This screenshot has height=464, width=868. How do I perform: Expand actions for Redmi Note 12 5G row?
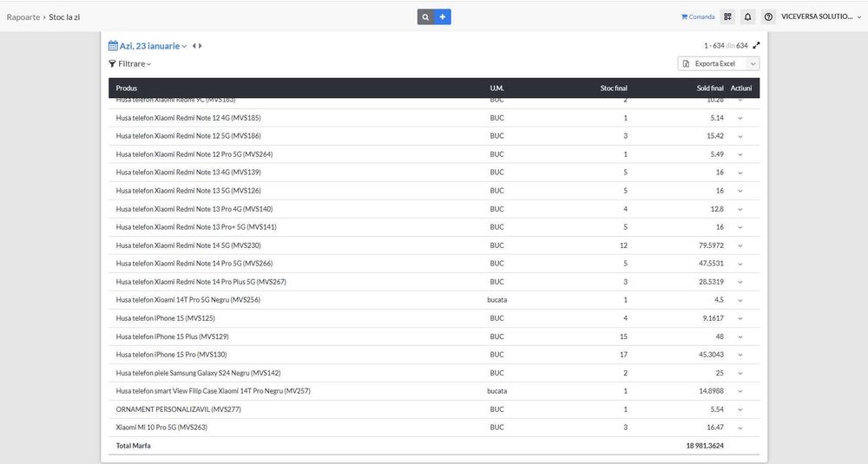[x=740, y=137]
